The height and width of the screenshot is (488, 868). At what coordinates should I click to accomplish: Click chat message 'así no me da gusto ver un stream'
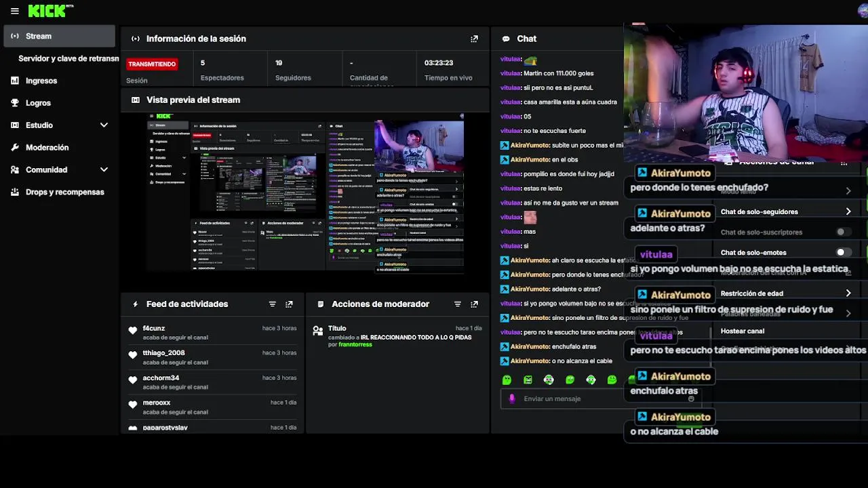coord(571,203)
